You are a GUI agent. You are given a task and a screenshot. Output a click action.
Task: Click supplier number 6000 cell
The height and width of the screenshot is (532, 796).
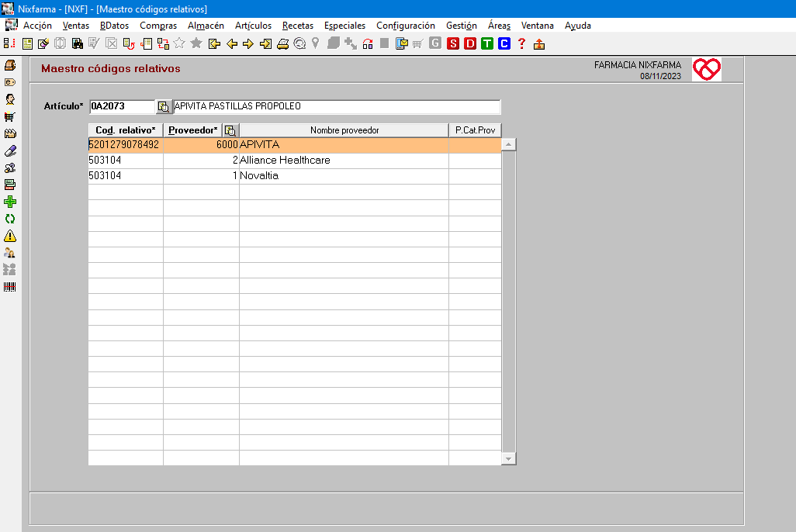pos(201,145)
